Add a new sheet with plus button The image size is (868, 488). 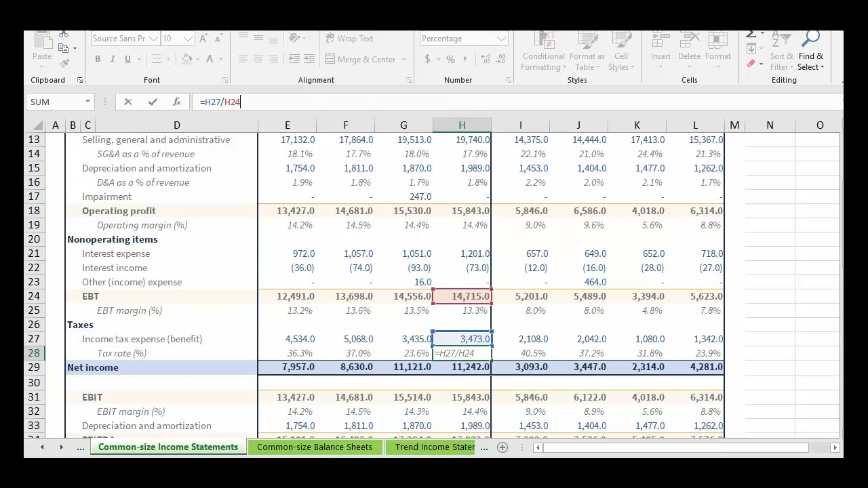[502, 447]
